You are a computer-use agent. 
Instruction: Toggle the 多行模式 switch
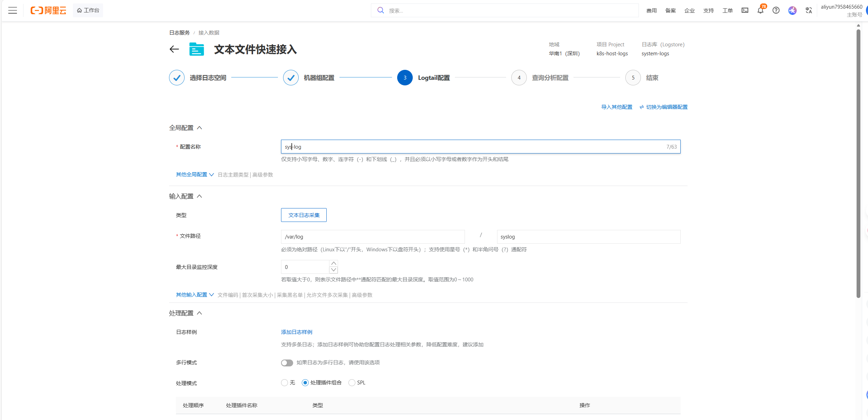pyautogui.click(x=287, y=363)
